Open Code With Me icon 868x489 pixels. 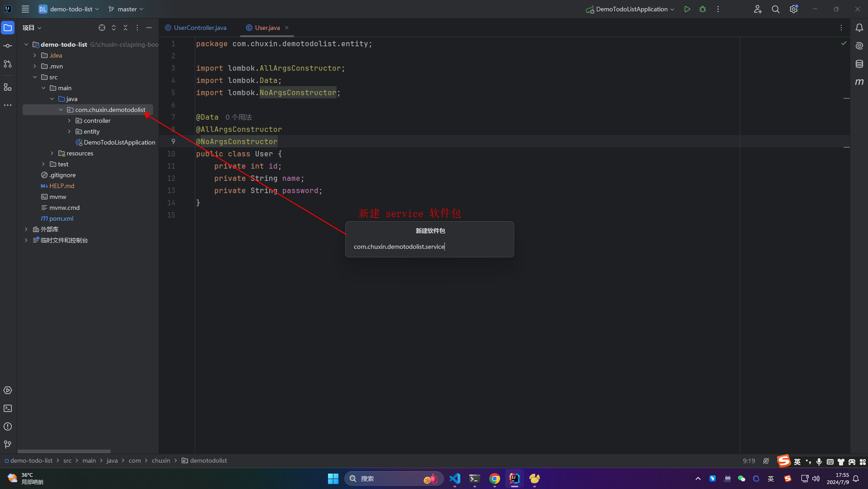(x=757, y=9)
